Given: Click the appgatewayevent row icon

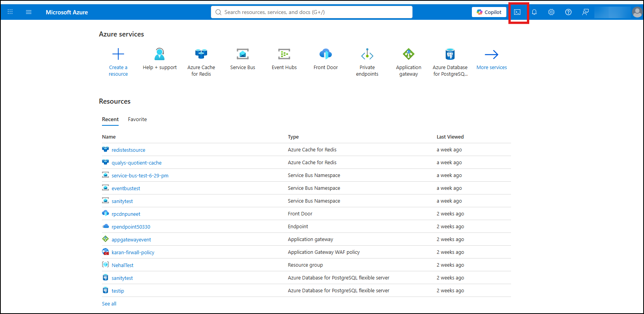Looking at the screenshot, I should pos(105,239).
